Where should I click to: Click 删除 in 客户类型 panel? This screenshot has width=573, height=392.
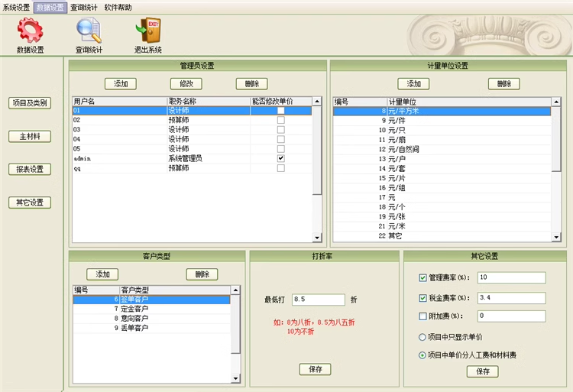coord(202,274)
